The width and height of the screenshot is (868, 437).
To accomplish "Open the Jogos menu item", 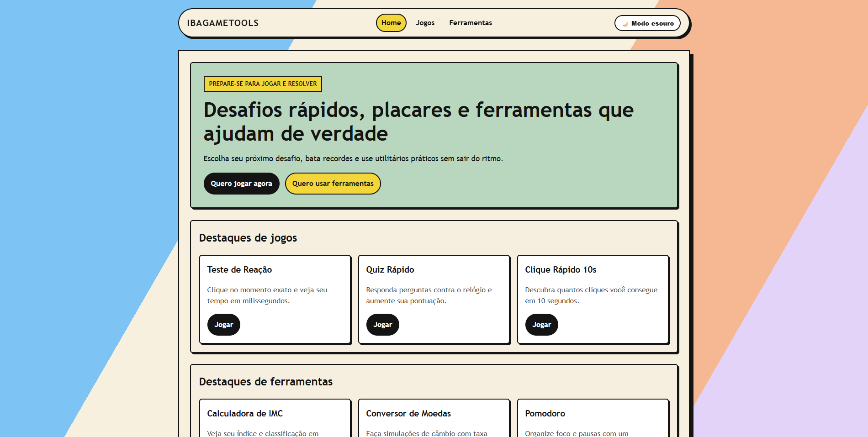I will pyautogui.click(x=425, y=22).
